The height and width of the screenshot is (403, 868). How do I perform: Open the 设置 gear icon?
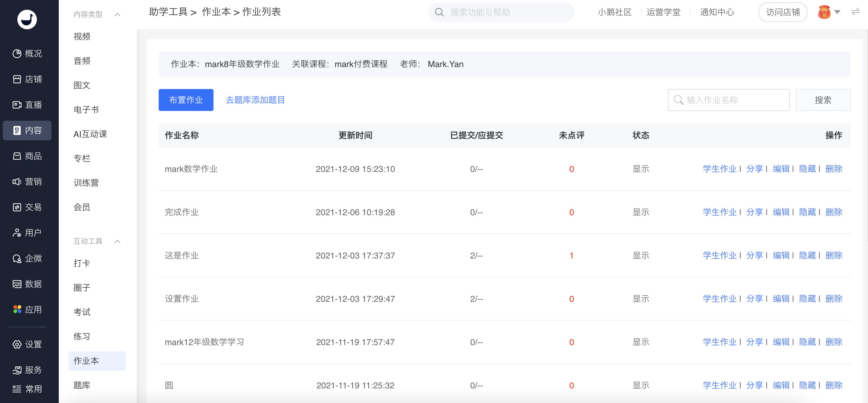(x=17, y=344)
